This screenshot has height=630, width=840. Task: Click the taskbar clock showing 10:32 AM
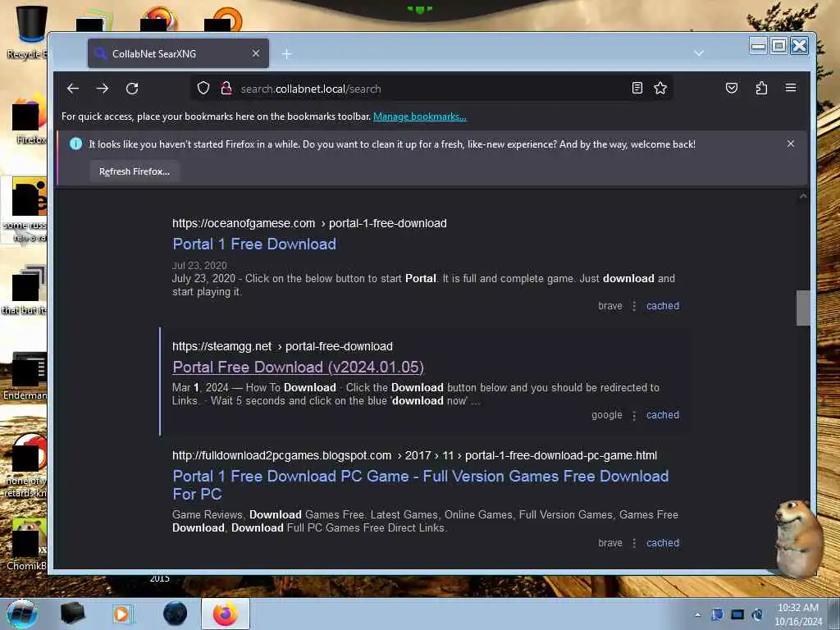click(x=798, y=614)
